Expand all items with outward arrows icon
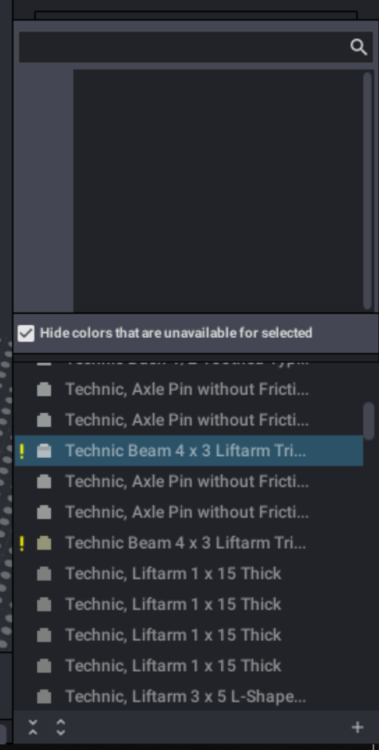This screenshot has height=750, width=379. point(61,727)
